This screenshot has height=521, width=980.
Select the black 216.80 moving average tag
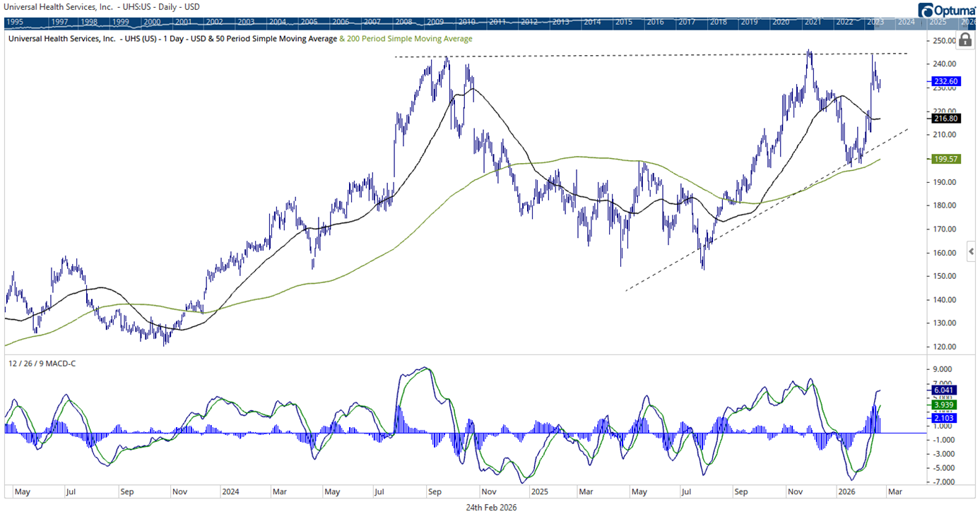coord(945,119)
